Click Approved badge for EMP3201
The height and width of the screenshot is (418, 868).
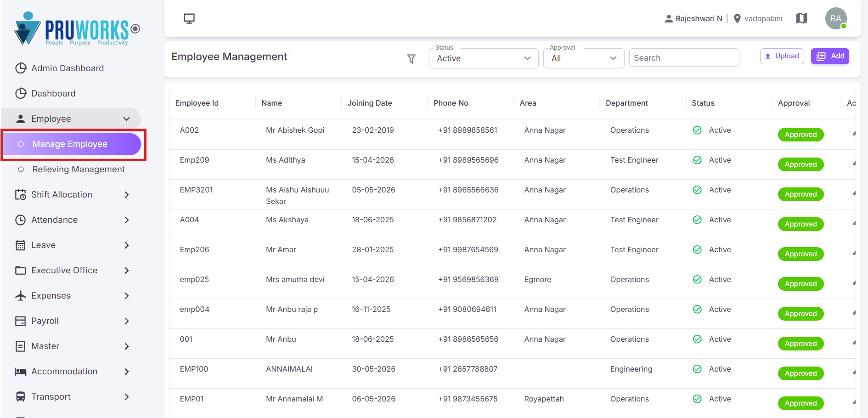click(800, 194)
